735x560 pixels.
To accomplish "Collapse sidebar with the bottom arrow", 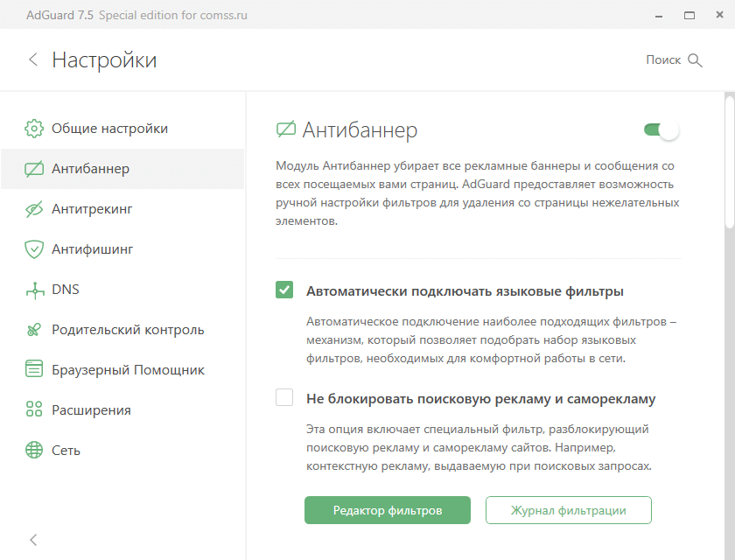I will click(33, 540).
